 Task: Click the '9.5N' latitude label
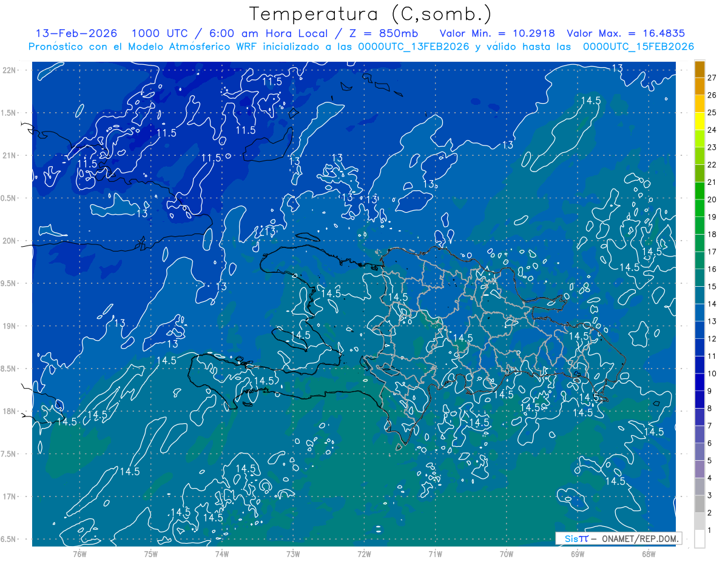click(10, 284)
